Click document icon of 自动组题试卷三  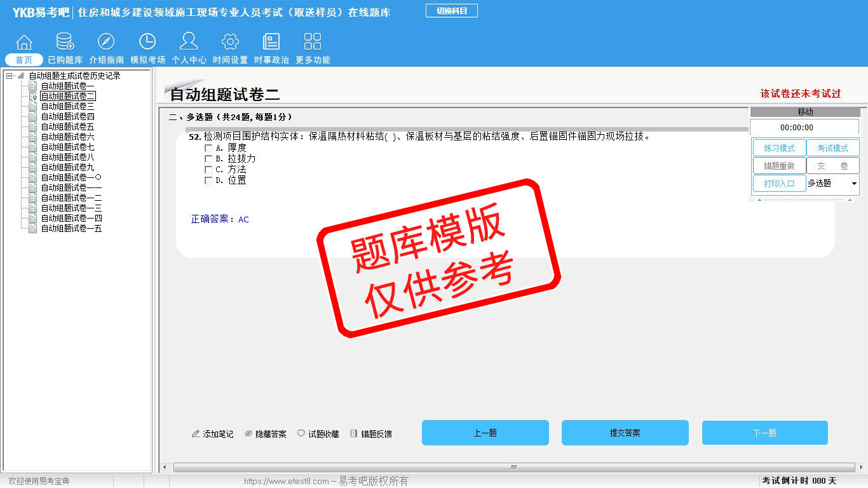[x=33, y=106]
